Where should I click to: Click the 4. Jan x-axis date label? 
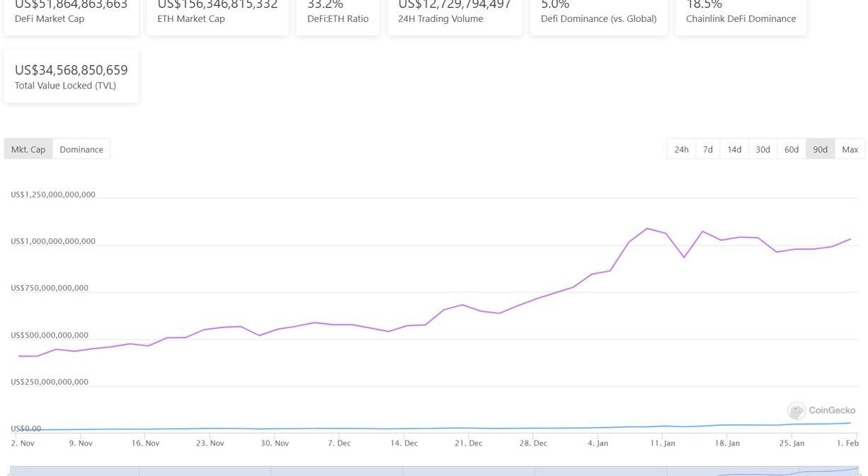598,443
